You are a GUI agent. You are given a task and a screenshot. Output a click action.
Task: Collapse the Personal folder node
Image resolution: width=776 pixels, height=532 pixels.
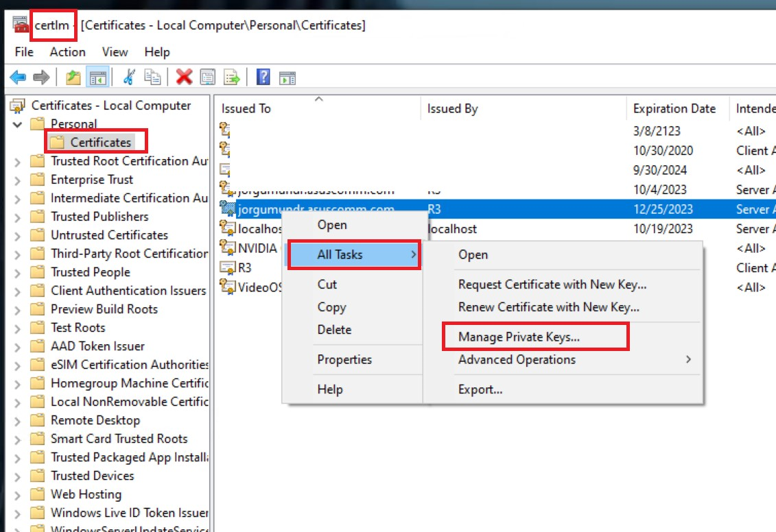[x=19, y=123]
